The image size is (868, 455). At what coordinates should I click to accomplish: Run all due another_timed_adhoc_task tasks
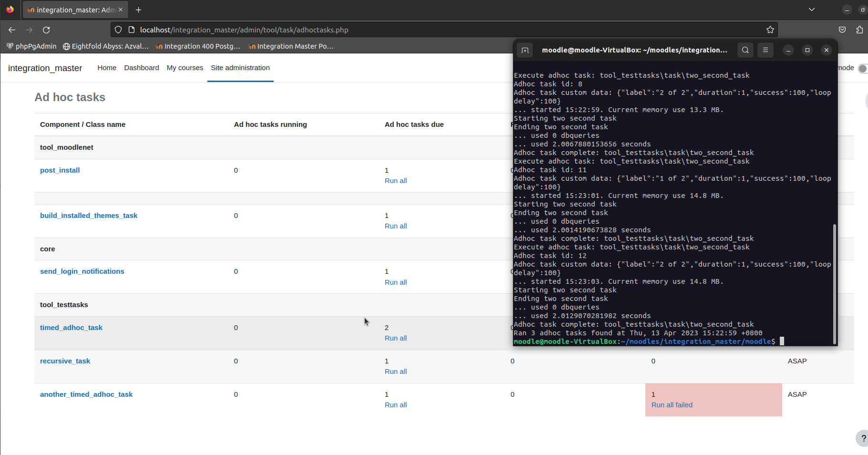(x=396, y=405)
